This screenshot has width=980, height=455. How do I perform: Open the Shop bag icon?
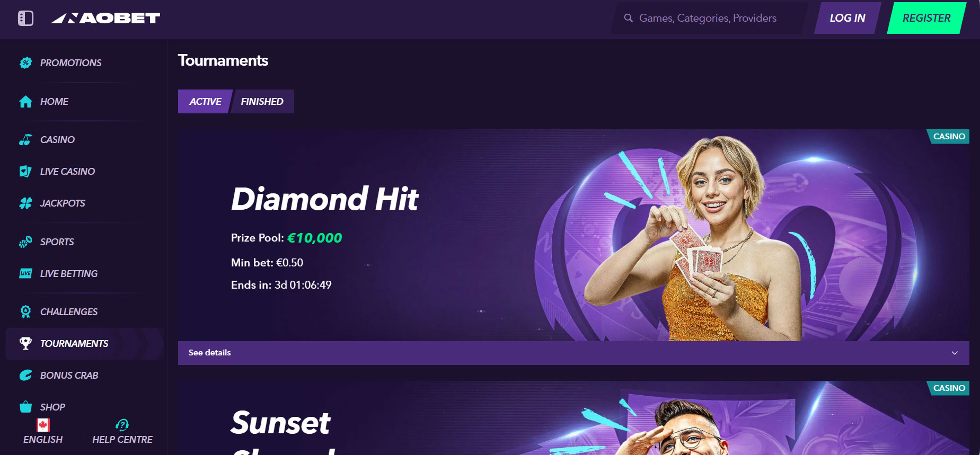click(25, 407)
